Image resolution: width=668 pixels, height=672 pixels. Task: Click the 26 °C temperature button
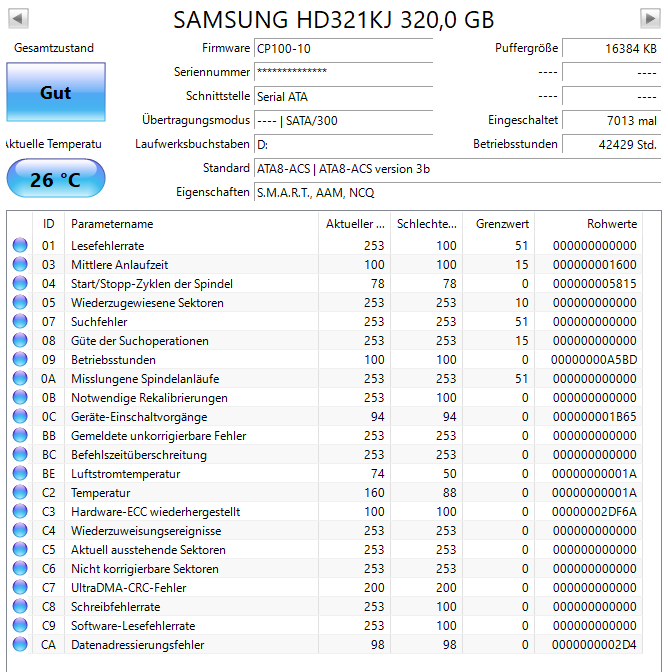[56, 178]
